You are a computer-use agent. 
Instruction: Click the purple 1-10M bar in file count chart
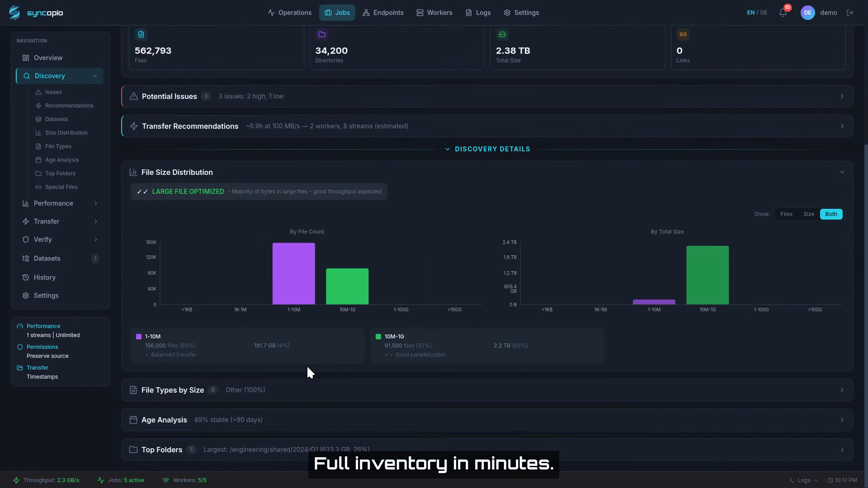(x=293, y=274)
